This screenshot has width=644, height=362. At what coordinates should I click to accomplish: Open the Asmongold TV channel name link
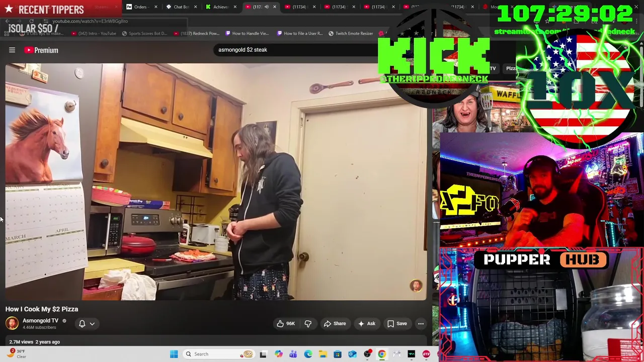[x=40, y=320]
